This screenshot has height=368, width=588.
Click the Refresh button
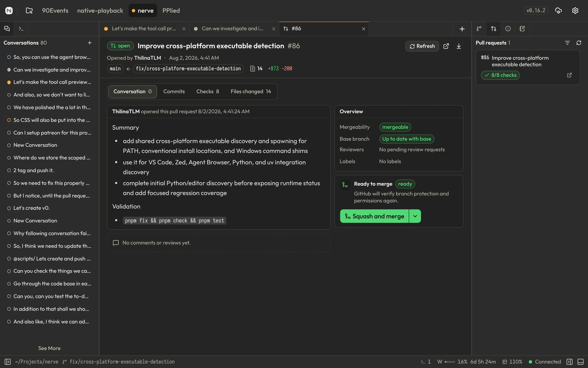(x=422, y=46)
